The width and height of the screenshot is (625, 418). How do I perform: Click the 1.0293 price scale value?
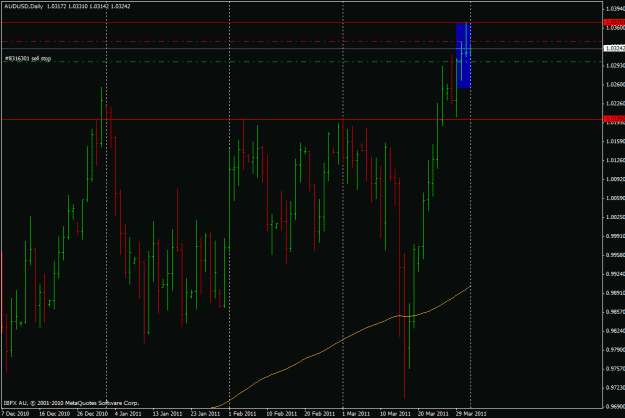pyautogui.click(x=615, y=65)
